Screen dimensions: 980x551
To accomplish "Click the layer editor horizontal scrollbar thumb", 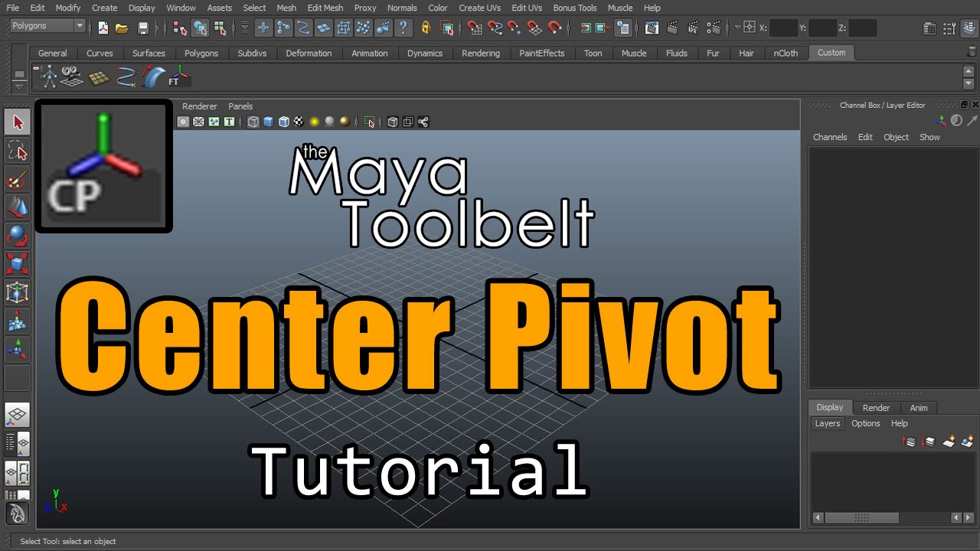I will pos(861,518).
